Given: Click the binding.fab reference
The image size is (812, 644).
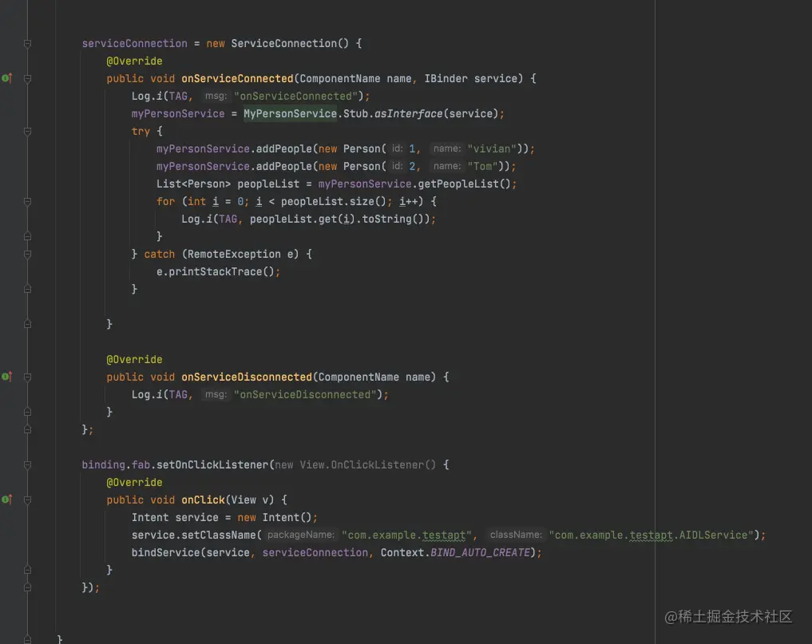Looking at the screenshot, I should click(x=116, y=465).
